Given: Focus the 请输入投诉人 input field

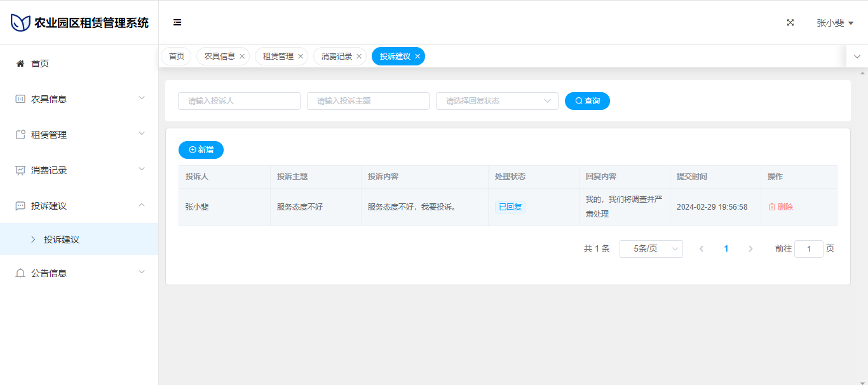Looking at the screenshot, I should [239, 101].
